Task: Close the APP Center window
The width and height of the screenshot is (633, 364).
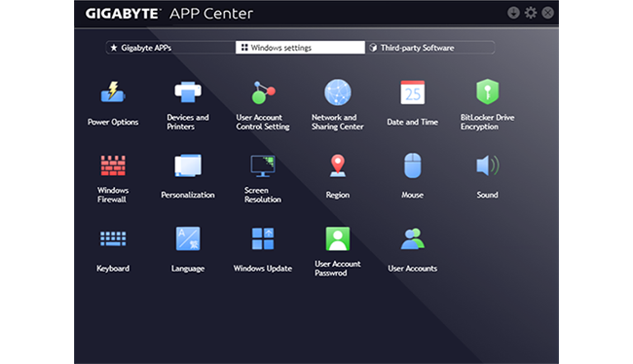Action: click(548, 13)
